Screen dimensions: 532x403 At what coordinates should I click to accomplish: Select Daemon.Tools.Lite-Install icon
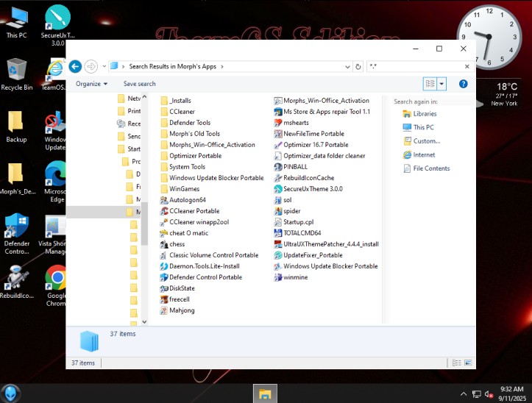[x=164, y=266]
